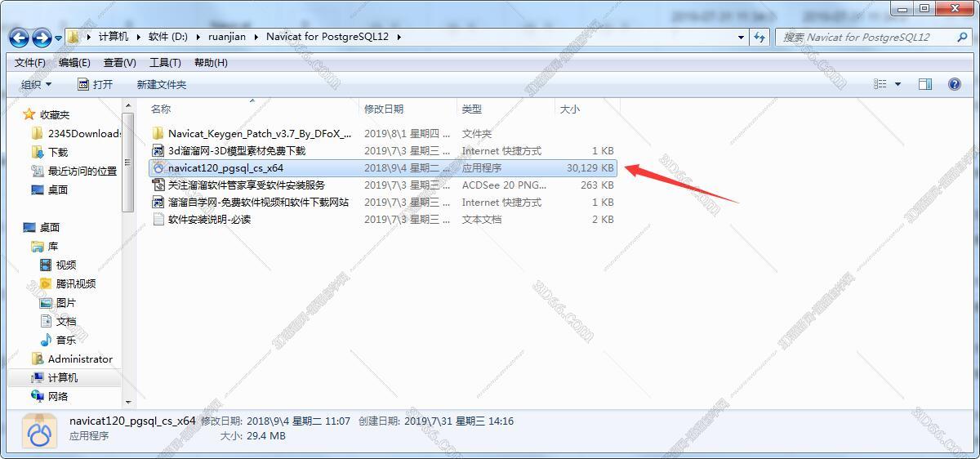The width and height of the screenshot is (980, 459).
Task: Select 软件安装说明-必读 text document icon
Action: [x=158, y=219]
